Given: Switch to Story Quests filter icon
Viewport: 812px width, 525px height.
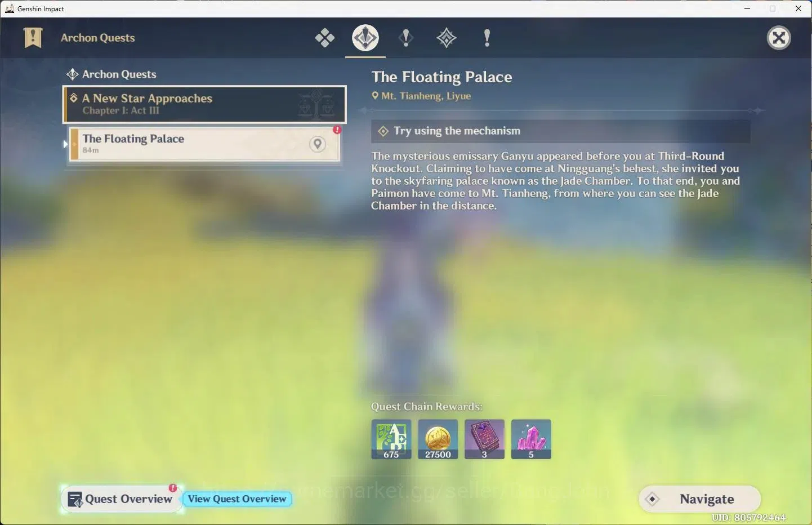Looking at the screenshot, I should [406, 38].
